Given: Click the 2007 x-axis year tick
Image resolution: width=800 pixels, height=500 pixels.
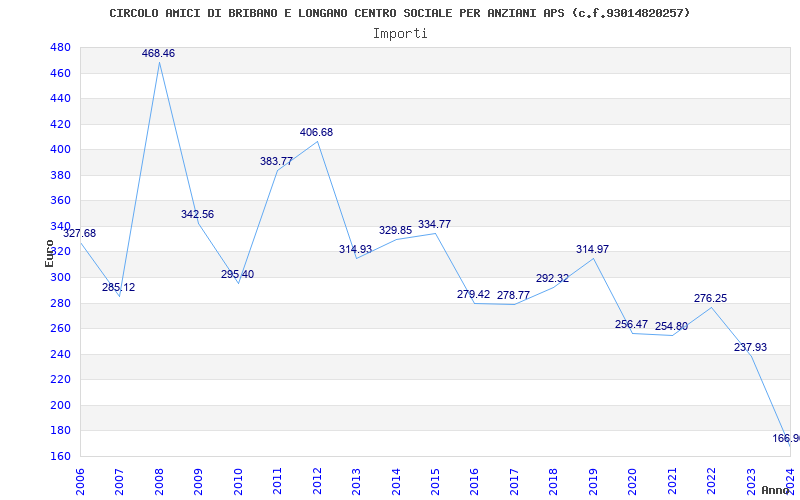Looking at the screenshot, I should point(119,481).
